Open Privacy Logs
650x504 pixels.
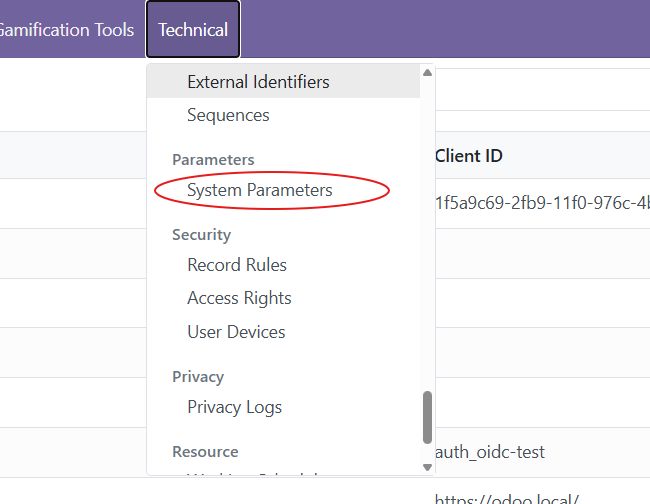pyautogui.click(x=234, y=407)
